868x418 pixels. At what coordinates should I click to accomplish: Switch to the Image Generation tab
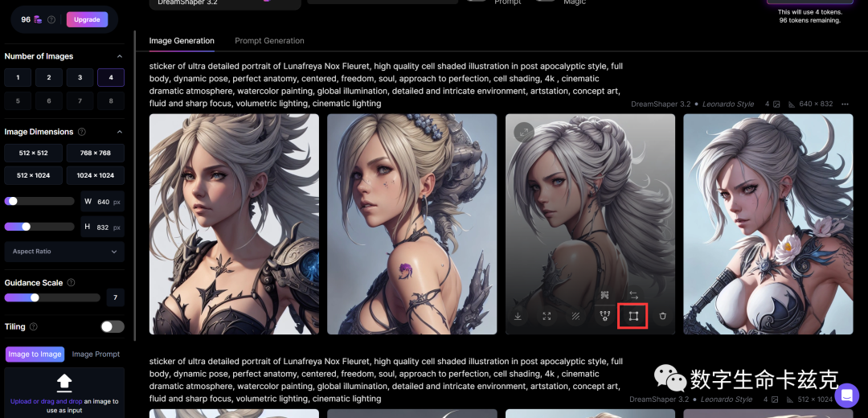pos(182,41)
